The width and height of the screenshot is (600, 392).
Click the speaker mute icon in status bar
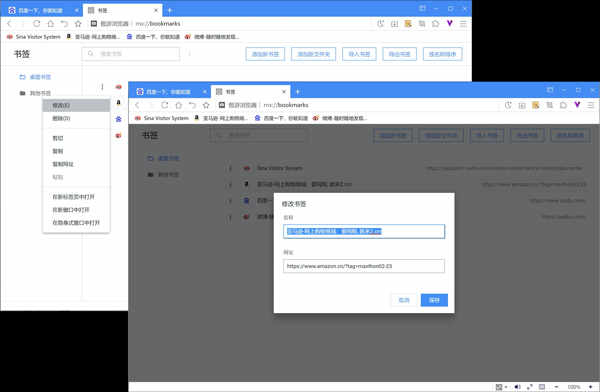coord(517,387)
